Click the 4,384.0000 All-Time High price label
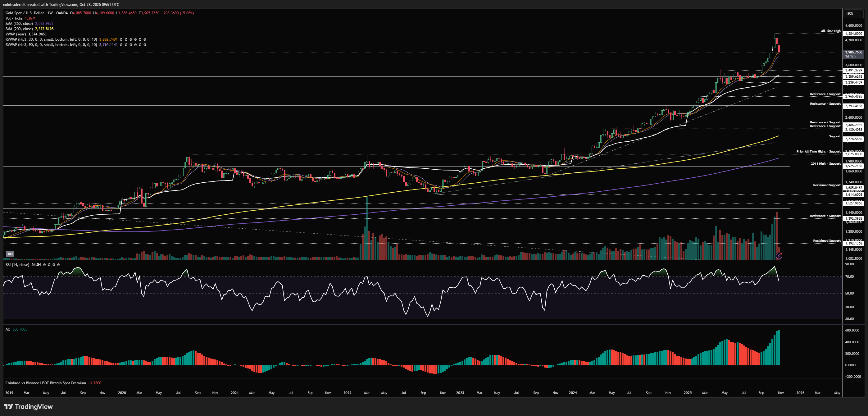This screenshot has width=868, height=416. click(853, 34)
